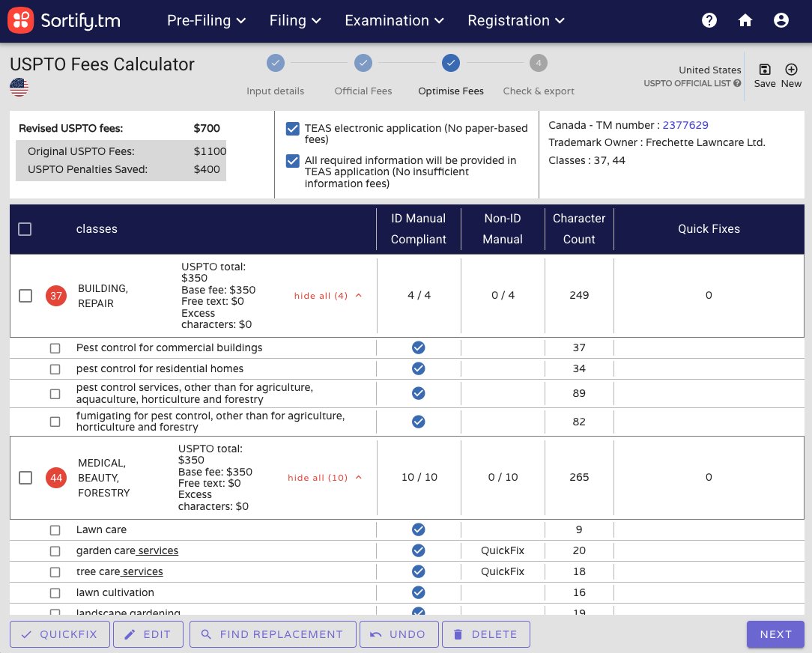Click the Character Count column header
The image size is (812, 653).
pos(579,229)
